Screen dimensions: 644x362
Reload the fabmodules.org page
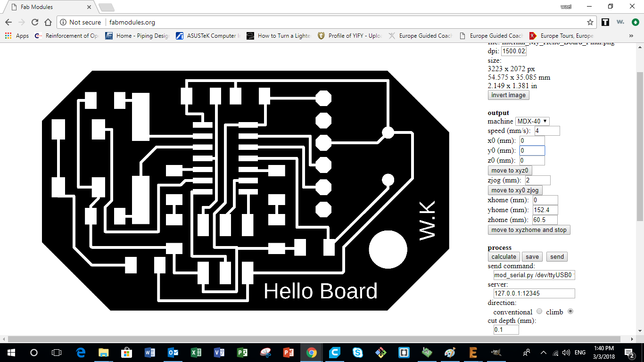[34, 22]
